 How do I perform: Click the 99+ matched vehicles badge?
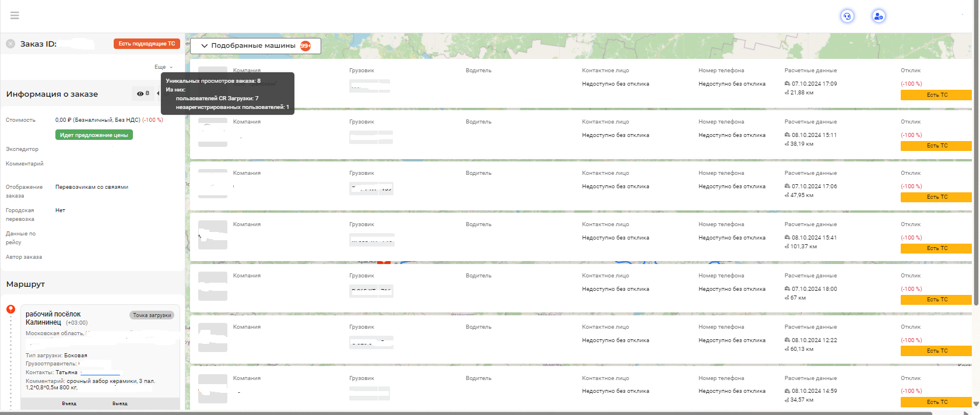(305, 46)
